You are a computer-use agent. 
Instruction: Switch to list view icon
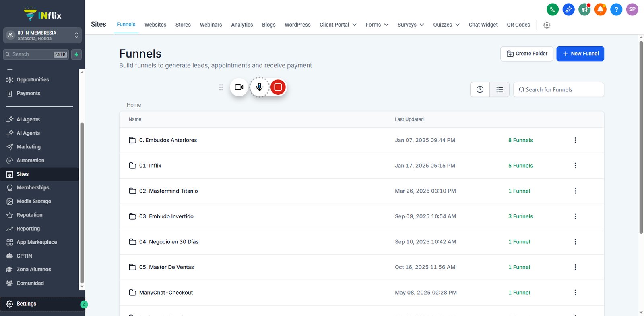500,89
